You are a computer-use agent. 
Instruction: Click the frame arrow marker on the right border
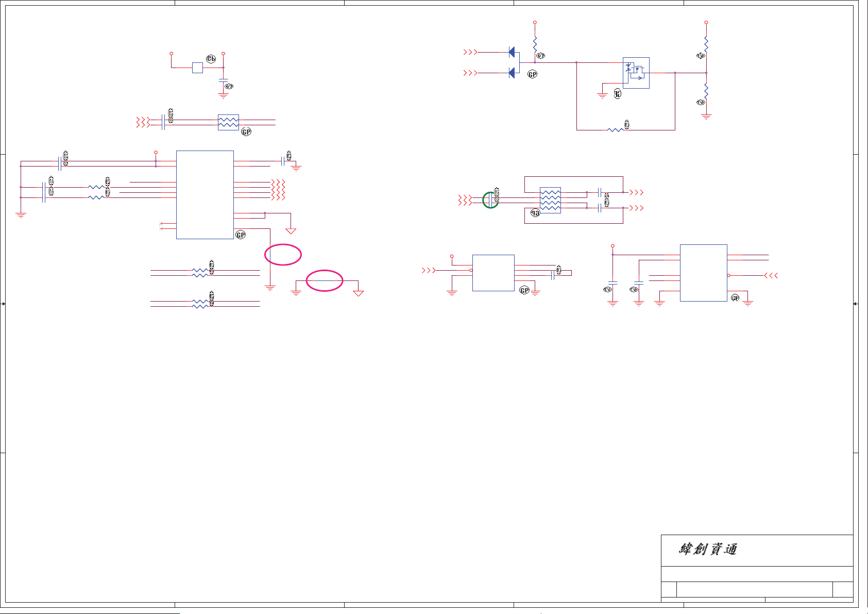pos(855,304)
